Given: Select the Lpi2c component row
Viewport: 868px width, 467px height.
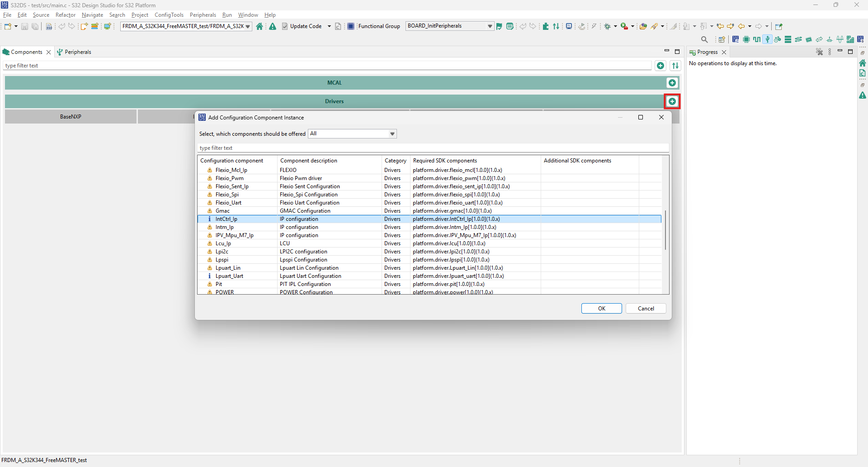Looking at the screenshot, I should coord(429,252).
